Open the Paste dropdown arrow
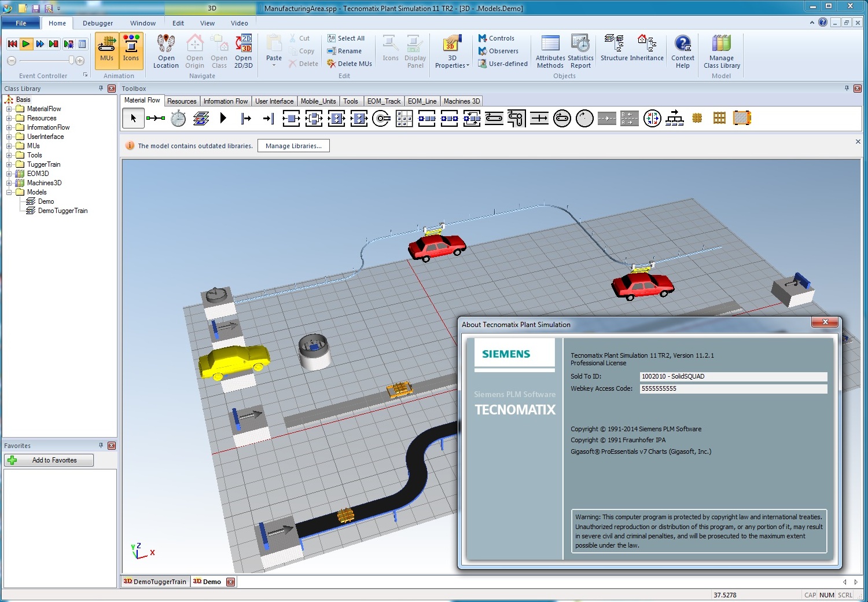The height and width of the screenshot is (602, 868). tap(273, 64)
